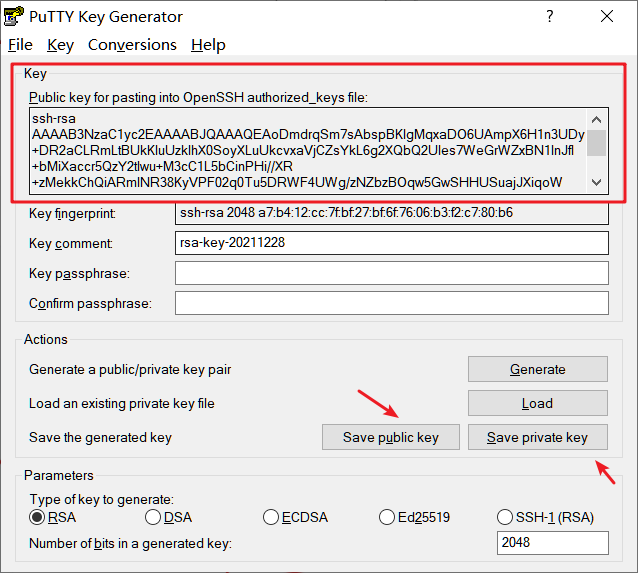Screen dimensions: 638x573
Task: Click 'Type of key to generate:' label
Action: (102, 499)
